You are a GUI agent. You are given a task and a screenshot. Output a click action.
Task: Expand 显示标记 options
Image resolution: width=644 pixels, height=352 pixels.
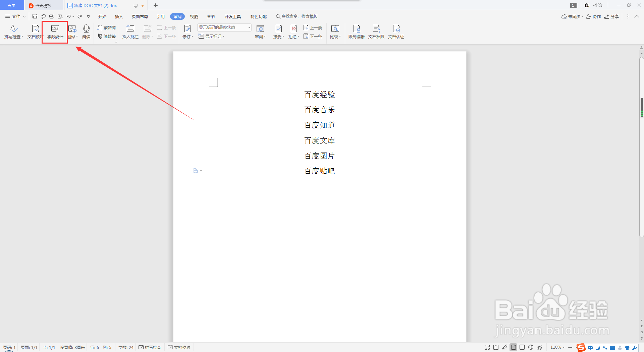(211, 36)
